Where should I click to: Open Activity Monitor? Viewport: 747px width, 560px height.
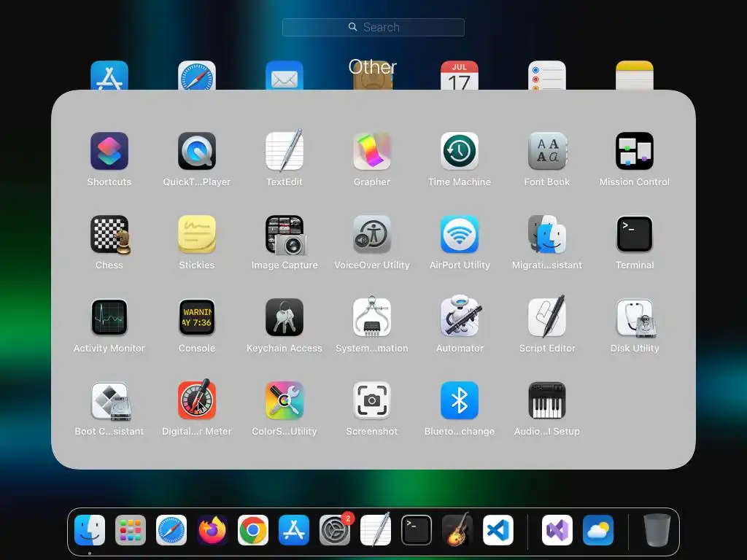coord(109,318)
